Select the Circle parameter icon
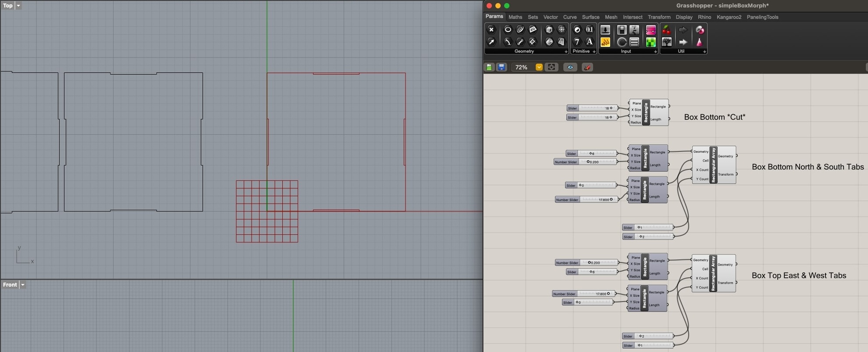The width and height of the screenshot is (868, 352). [508, 30]
